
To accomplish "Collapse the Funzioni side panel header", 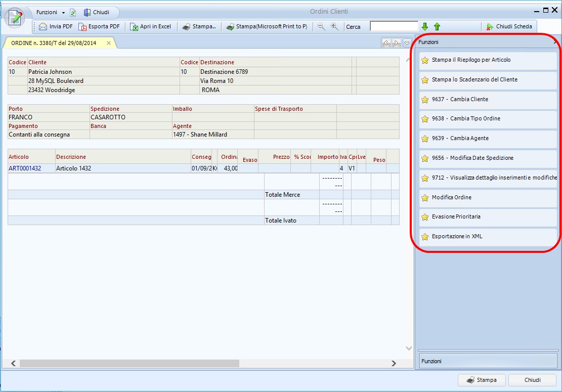I will [555, 42].
